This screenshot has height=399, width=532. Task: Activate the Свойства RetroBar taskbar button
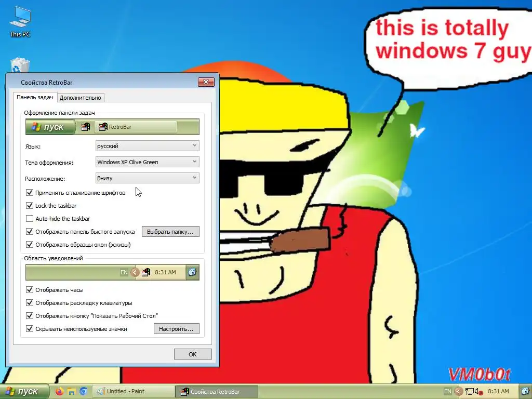(217, 392)
